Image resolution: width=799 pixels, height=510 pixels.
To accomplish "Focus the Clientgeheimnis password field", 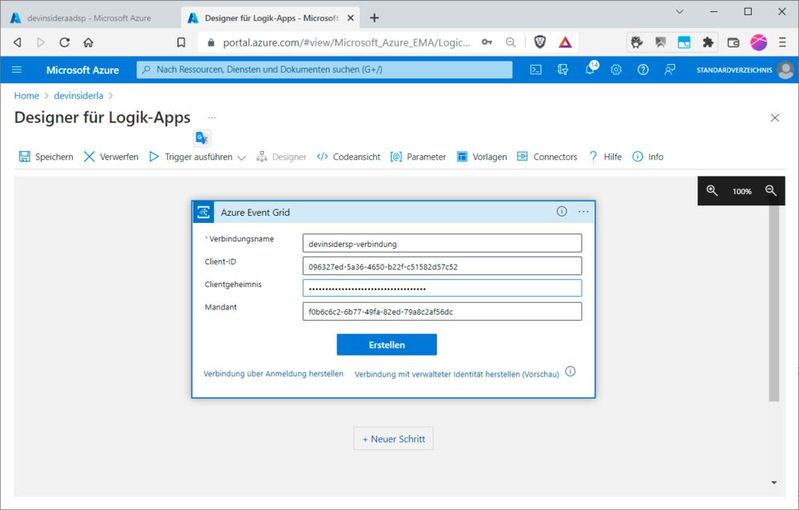I will [442, 288].
